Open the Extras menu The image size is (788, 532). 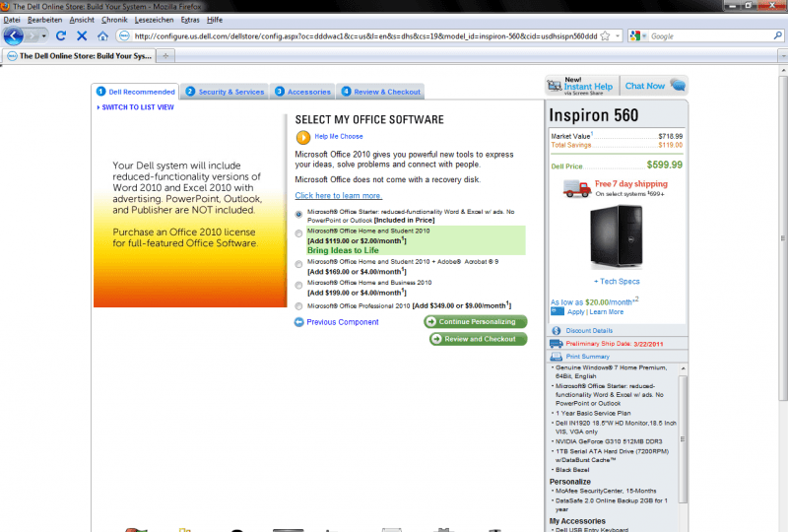[x=190, y=20]
